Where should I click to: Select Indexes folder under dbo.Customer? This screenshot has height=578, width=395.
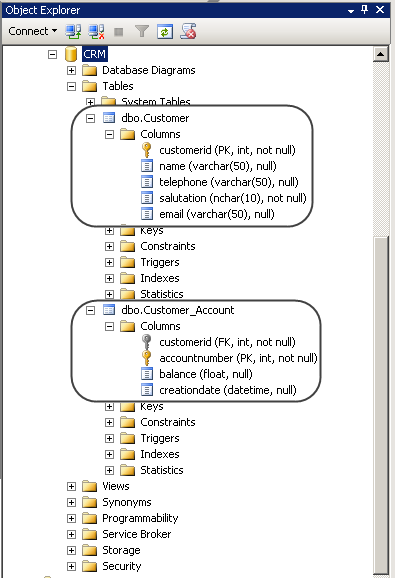click(160, 278)
